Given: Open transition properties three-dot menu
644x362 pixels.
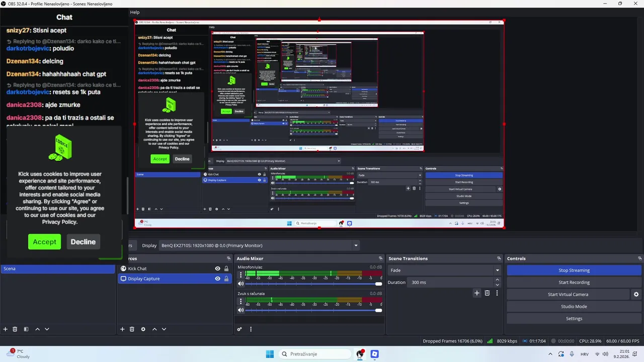Looking at the screenshot, I should tap(497, 293).
